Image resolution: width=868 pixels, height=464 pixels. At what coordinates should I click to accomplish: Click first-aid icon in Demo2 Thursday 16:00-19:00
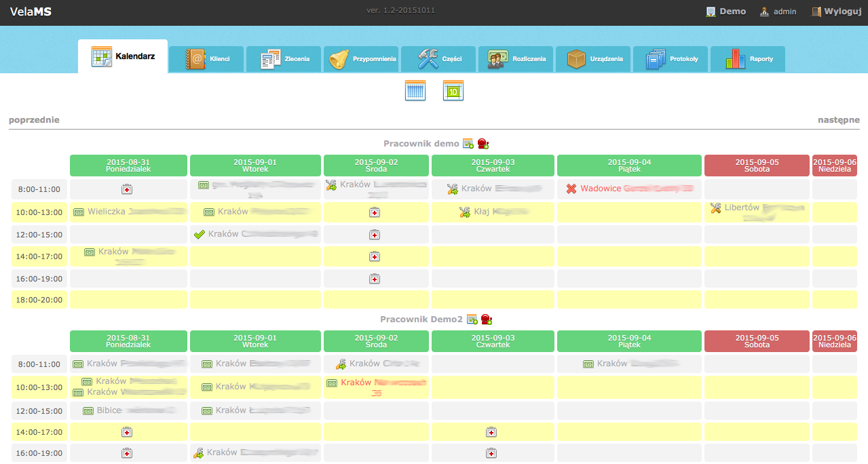492,453
